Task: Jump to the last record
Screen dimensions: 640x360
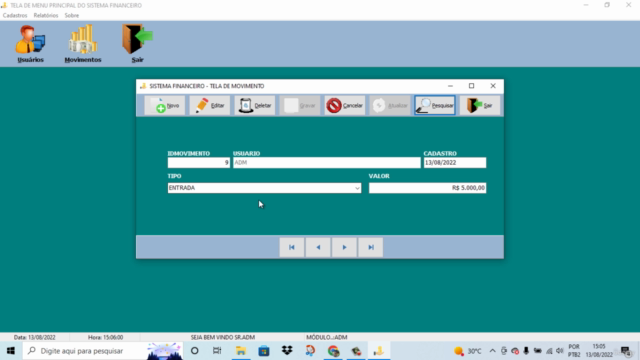Action: [371, 247]
